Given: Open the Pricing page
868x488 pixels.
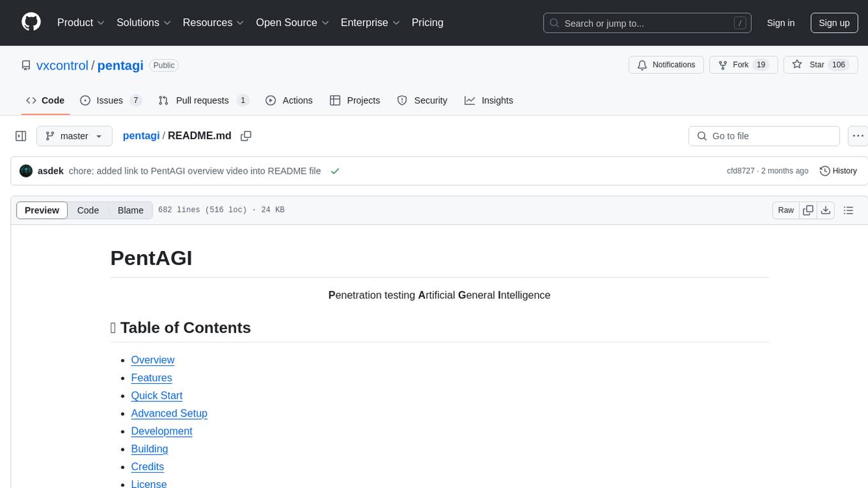Looking at the screenshot, I should point(428,22).
